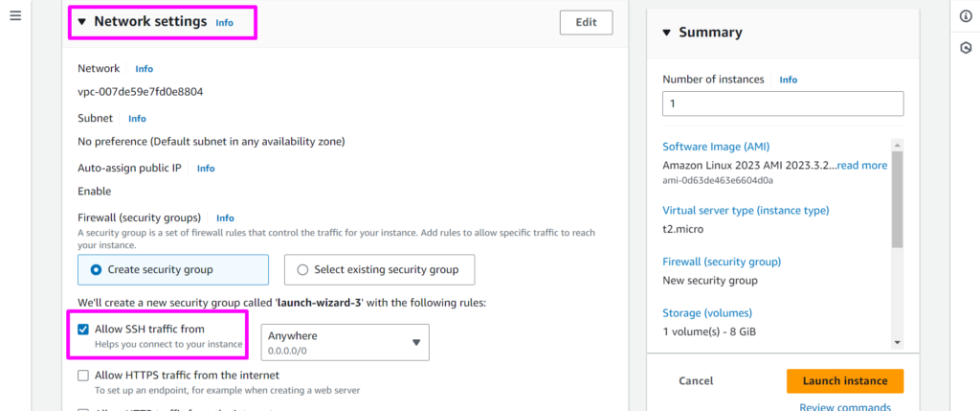Enable Allow HTTPS traffic from the internet
980x411 pixels.
coord(83,376)
